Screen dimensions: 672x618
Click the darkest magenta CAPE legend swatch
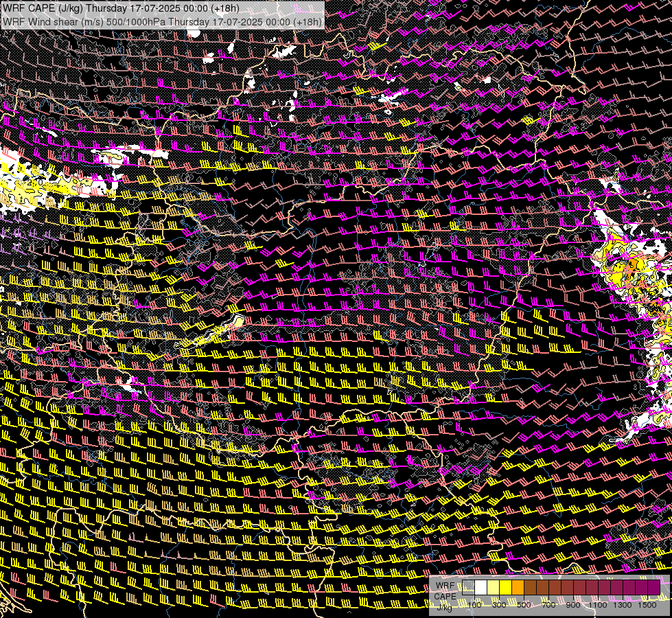click(x=654, y=588)
